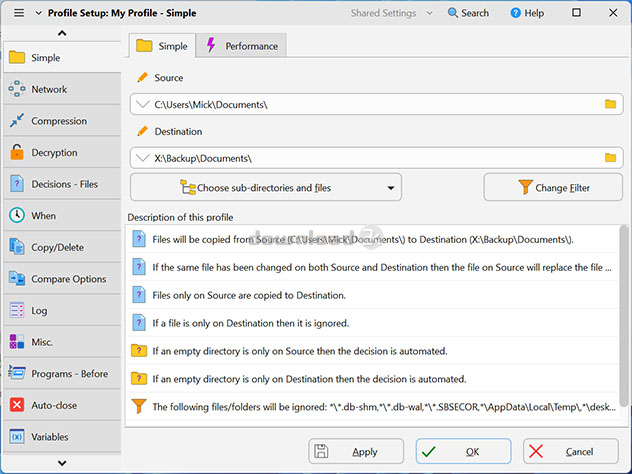Browse for Source folder via folder icon

tap(610, 104)
